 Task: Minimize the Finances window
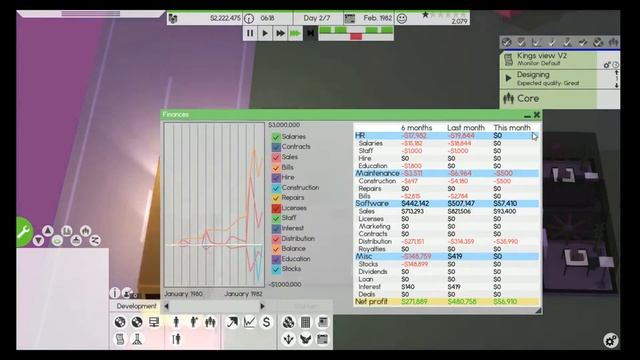(527, 116)
